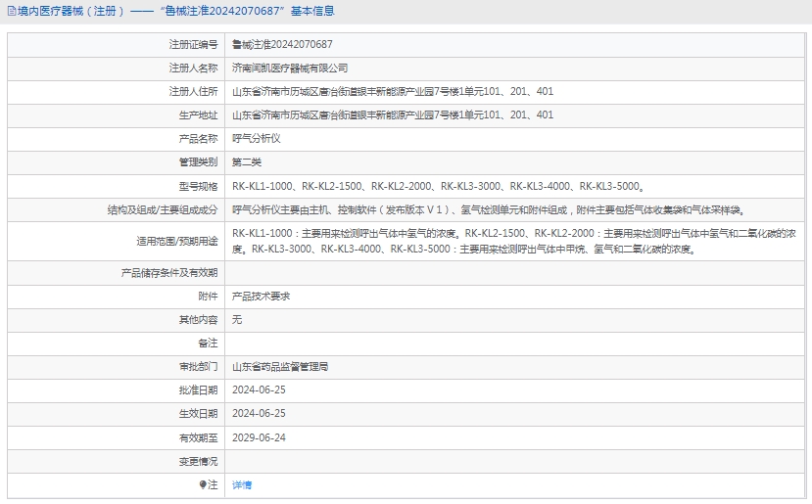
Task: Click the 注册人住所 address value
Action: click(392, 92)
